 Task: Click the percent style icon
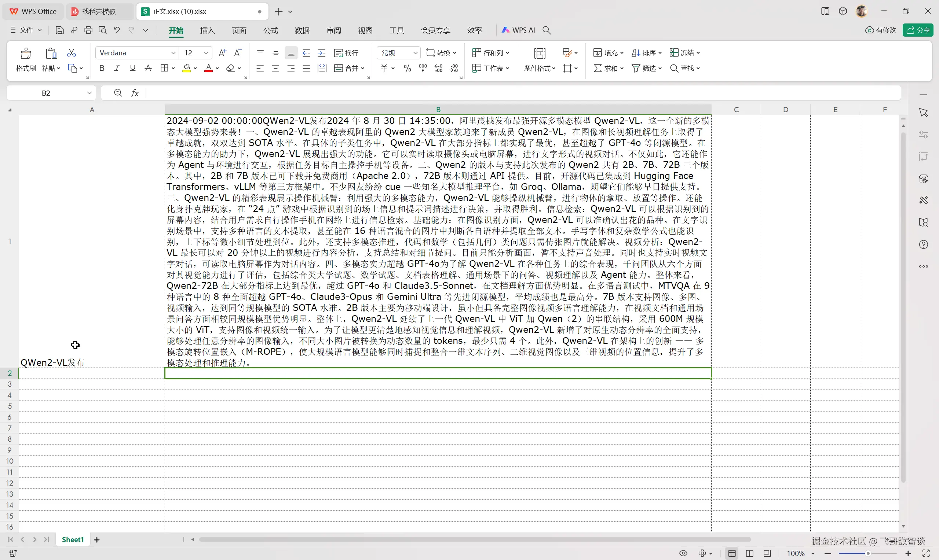(407, 68)
